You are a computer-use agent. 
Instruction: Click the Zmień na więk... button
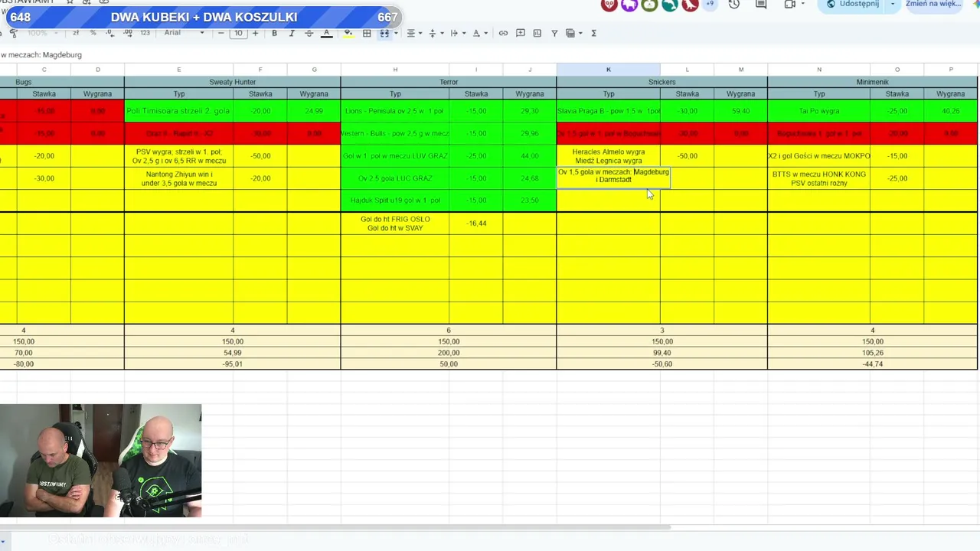pyautogui.click(x=933, y=5)
